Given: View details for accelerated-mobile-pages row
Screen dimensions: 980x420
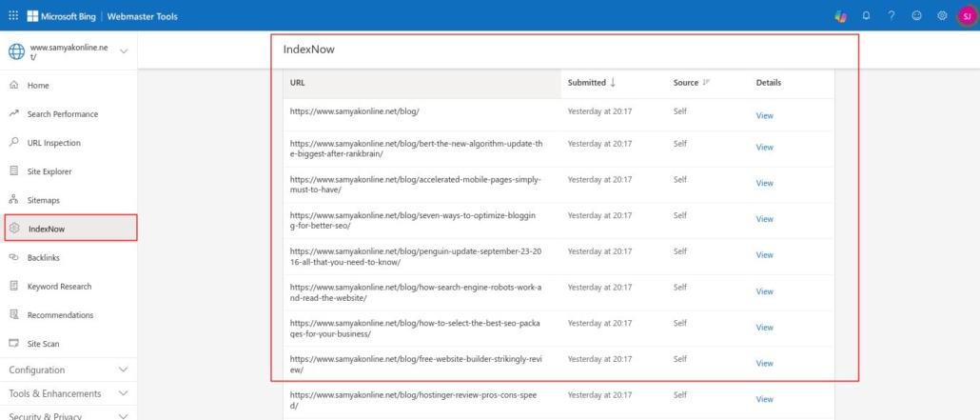Looking at the screenshot, I should pos(764,184).
